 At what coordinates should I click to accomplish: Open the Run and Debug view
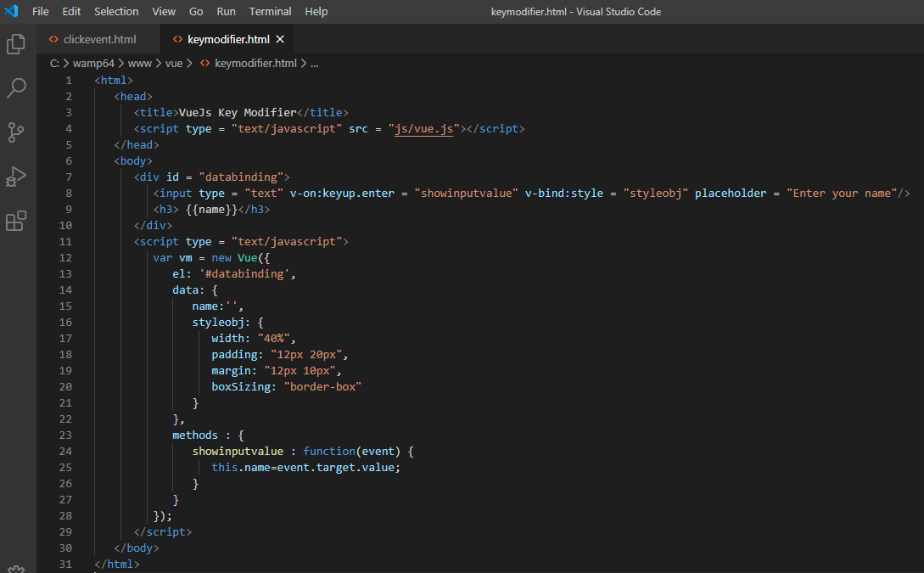coord(16,177)
